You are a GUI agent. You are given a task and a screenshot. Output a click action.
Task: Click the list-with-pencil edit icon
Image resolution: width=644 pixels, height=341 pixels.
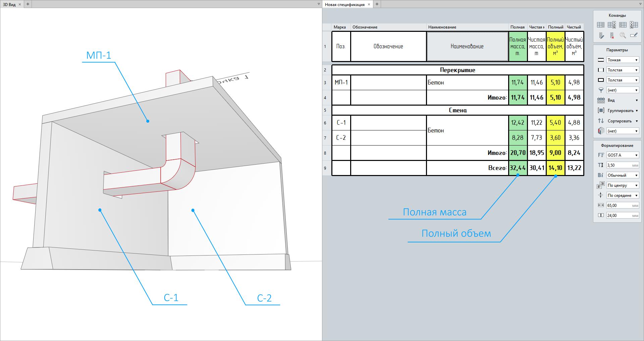click(x=601, y=36)
